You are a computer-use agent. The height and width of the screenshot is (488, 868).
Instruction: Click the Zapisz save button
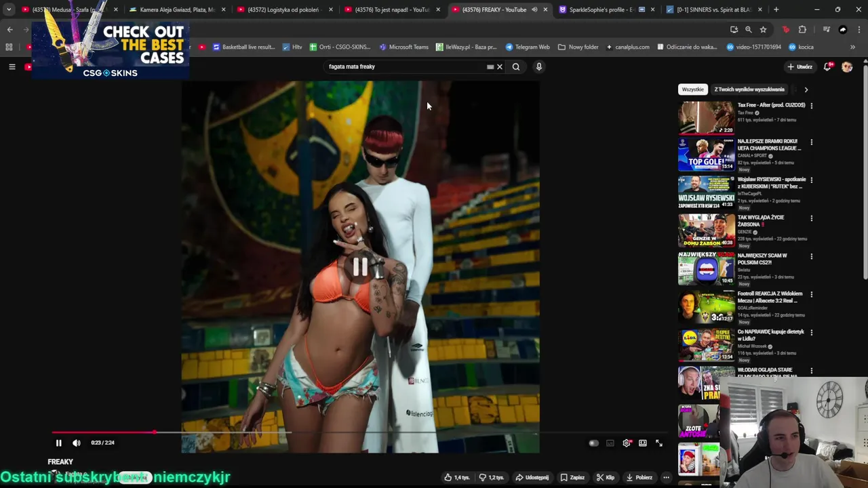[572, 477]
